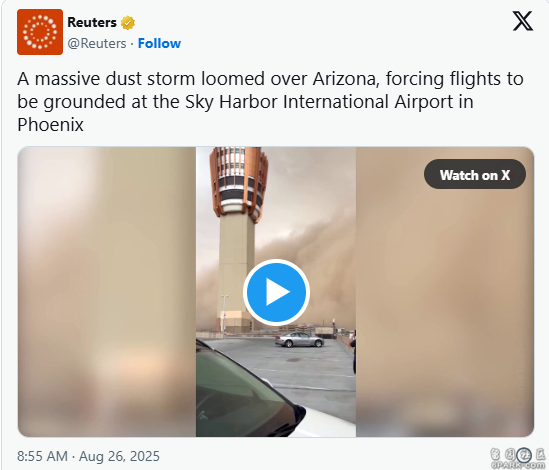Click the silver car in the video frame
The image size is (549, 470).
pos(299,340)
